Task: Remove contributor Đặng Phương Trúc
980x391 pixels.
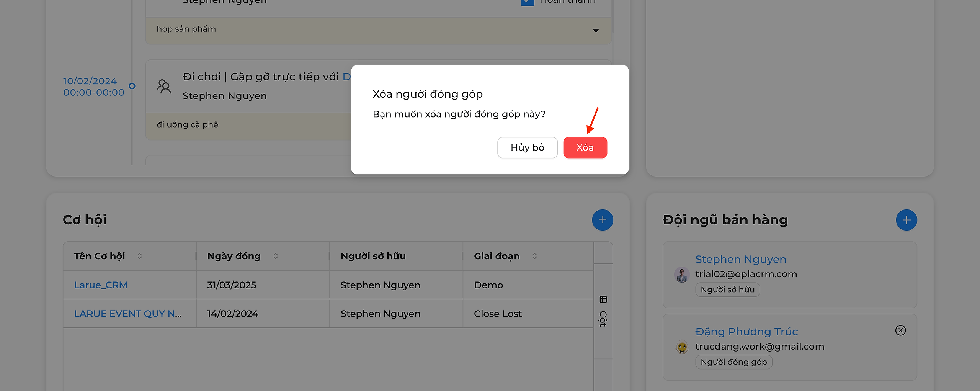Action: tap(900, 330)
